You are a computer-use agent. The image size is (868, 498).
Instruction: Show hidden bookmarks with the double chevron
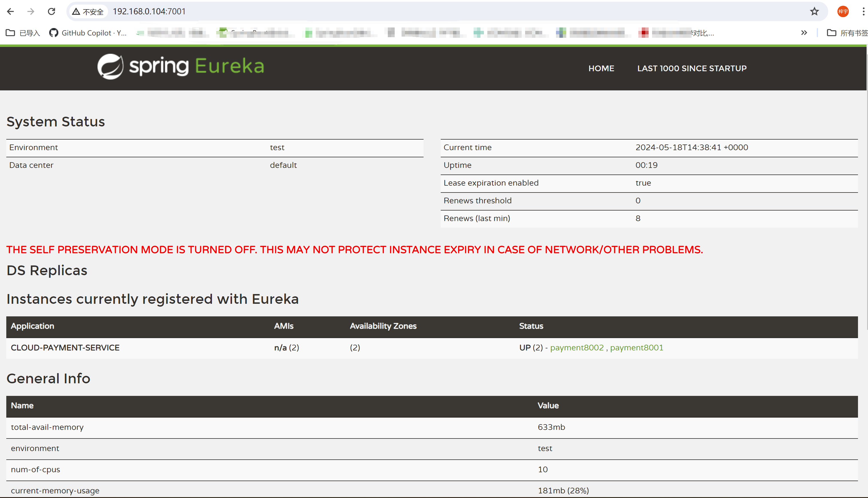(x=804, y=33)
